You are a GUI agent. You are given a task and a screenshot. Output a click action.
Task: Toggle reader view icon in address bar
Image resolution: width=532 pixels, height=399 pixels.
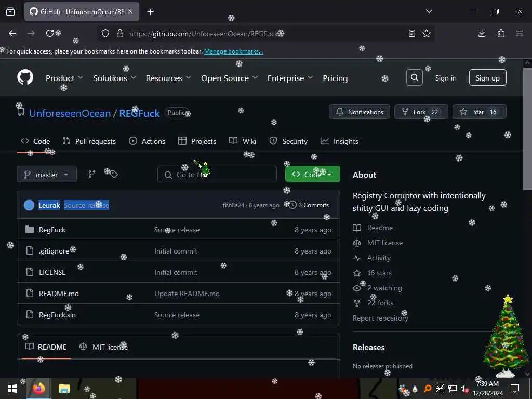(x=411, y=33)
